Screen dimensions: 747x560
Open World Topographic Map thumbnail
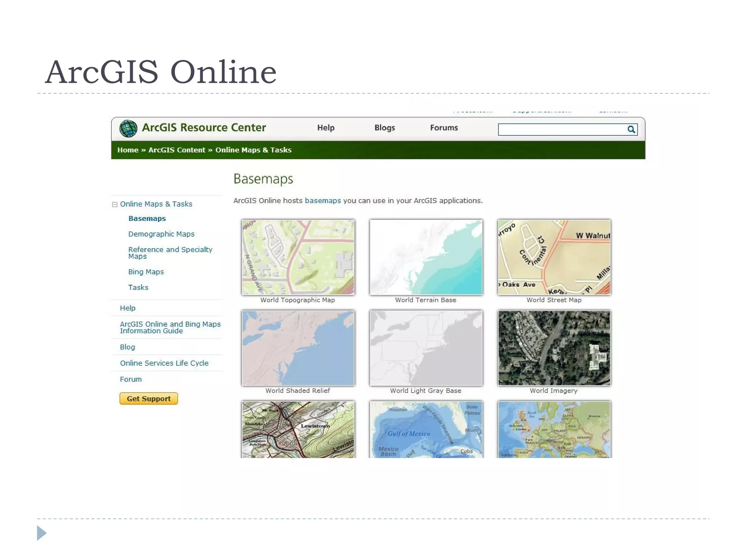(x=298, y=257)
